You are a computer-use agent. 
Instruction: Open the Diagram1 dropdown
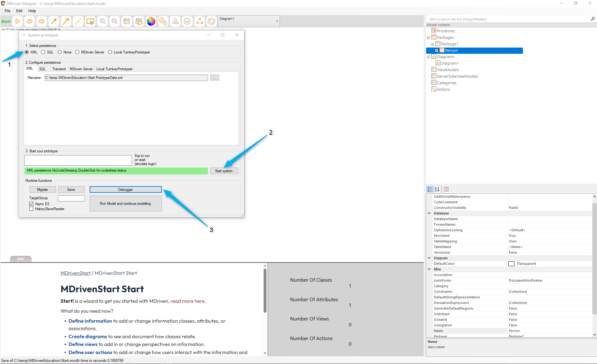pyautogui.click(x=276, y=21)
